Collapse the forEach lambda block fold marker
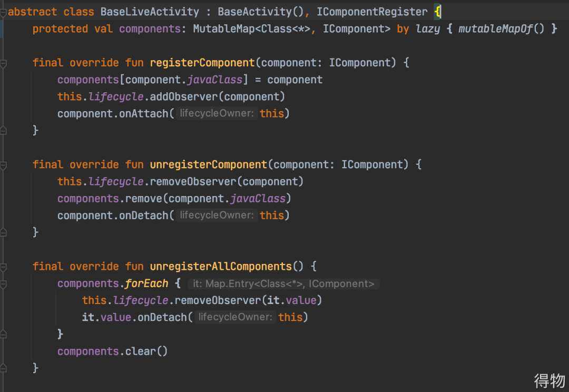 (3, 283)
